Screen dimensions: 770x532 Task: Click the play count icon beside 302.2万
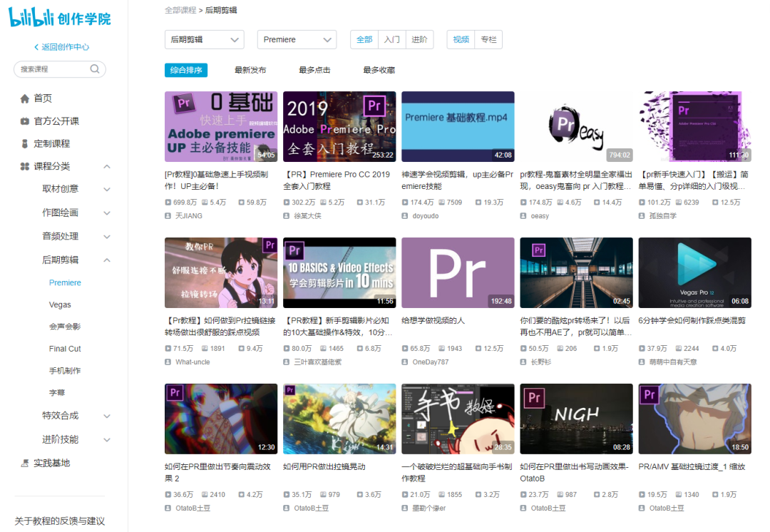(x=287, y=203)
